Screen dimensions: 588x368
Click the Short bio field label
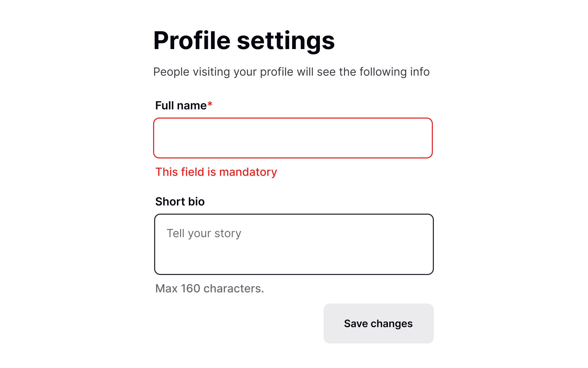pos(180,201)
